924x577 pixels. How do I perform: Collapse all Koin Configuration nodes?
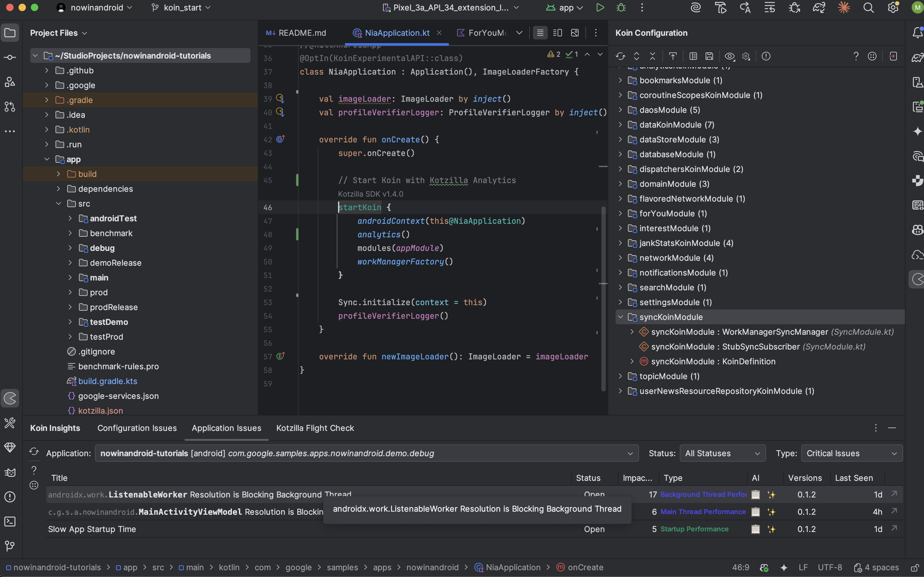653,56
